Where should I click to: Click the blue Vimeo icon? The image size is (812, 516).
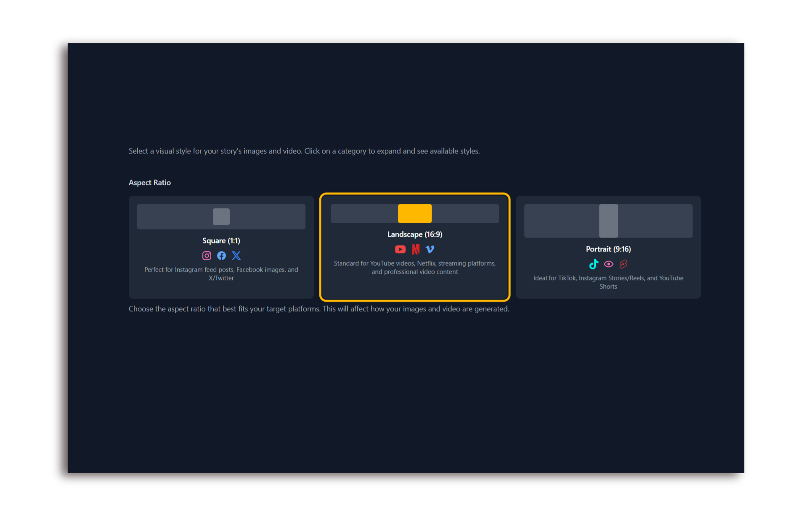point(430,249)
